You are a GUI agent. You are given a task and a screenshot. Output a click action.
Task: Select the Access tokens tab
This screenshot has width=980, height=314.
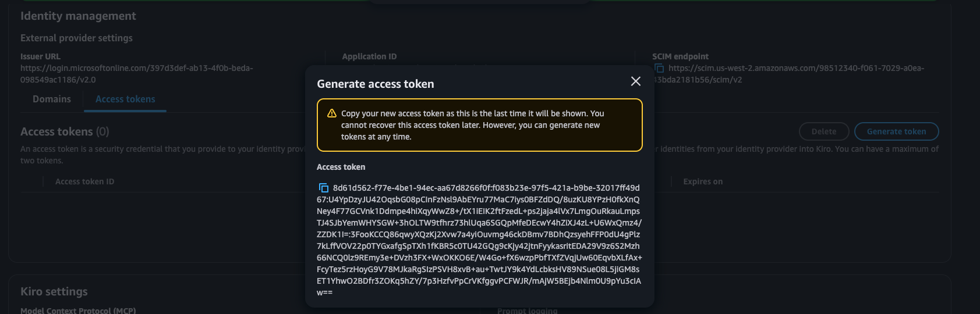[x=125, y=99]
